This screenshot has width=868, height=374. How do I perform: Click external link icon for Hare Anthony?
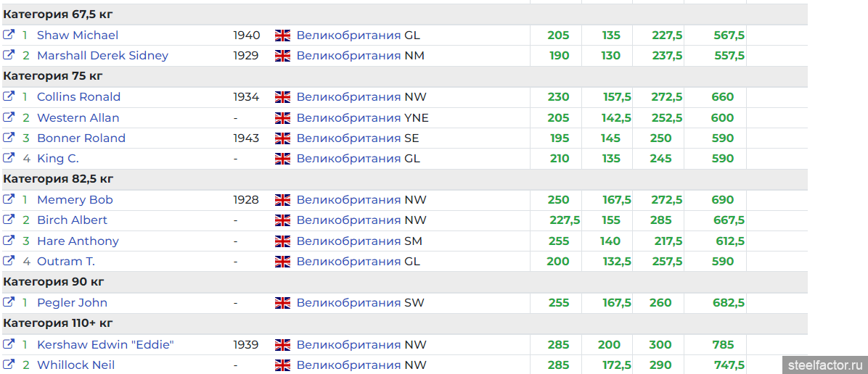(x=9, y=241)
